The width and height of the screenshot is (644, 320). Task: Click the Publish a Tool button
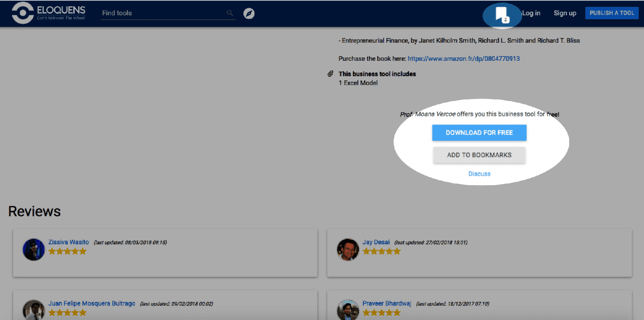(612, 13)
